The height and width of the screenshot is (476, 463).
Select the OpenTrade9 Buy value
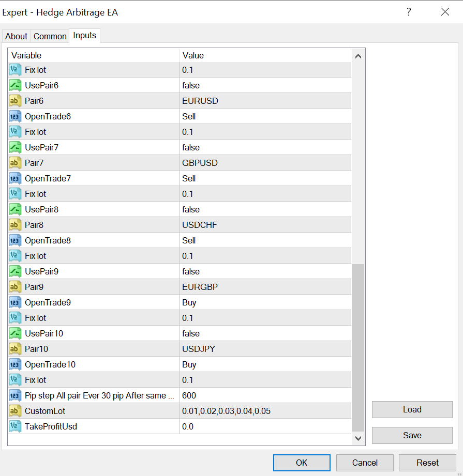pyautogui.click(x=265, y=302)
